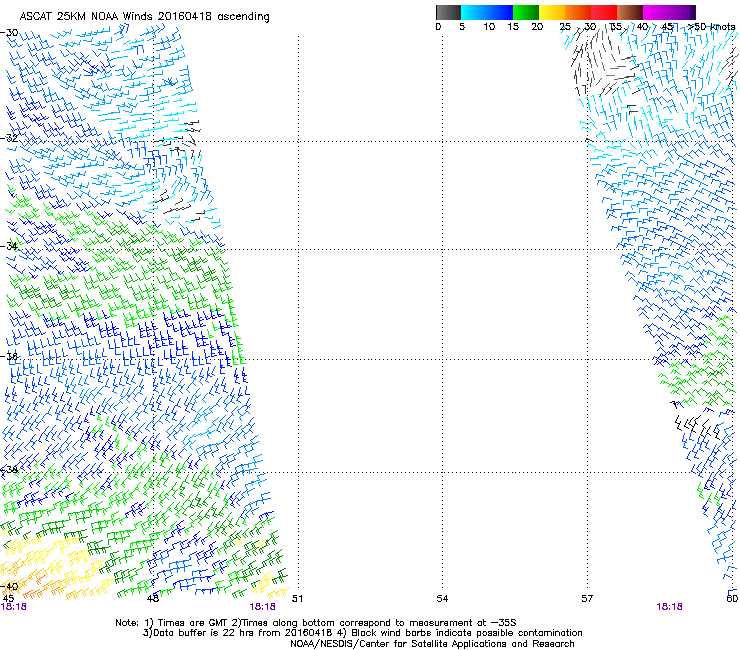Pick the red 30–35 knot color swatch

click(x=604, y=12)
